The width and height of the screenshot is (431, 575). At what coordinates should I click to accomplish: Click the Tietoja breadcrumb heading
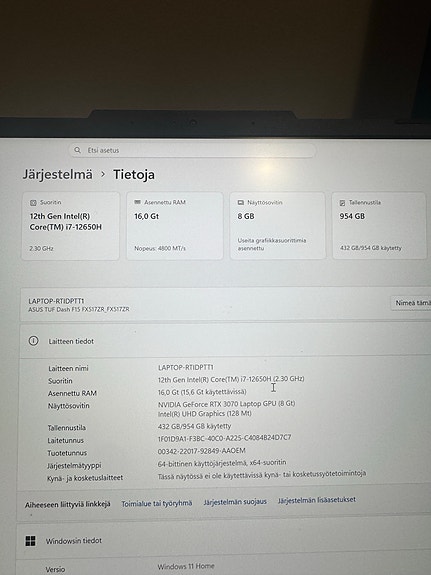[x=134, y=175]
